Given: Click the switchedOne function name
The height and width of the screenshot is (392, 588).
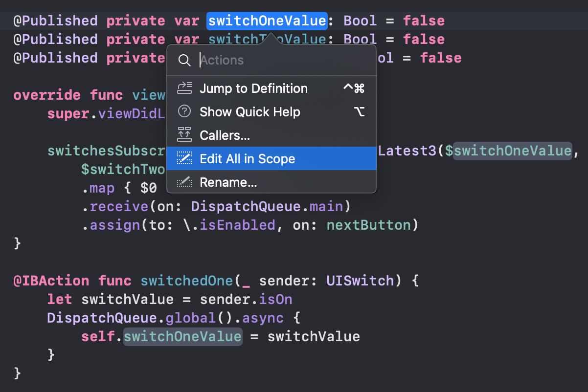Looking at the screenshot, I should (x=187, y=281).
